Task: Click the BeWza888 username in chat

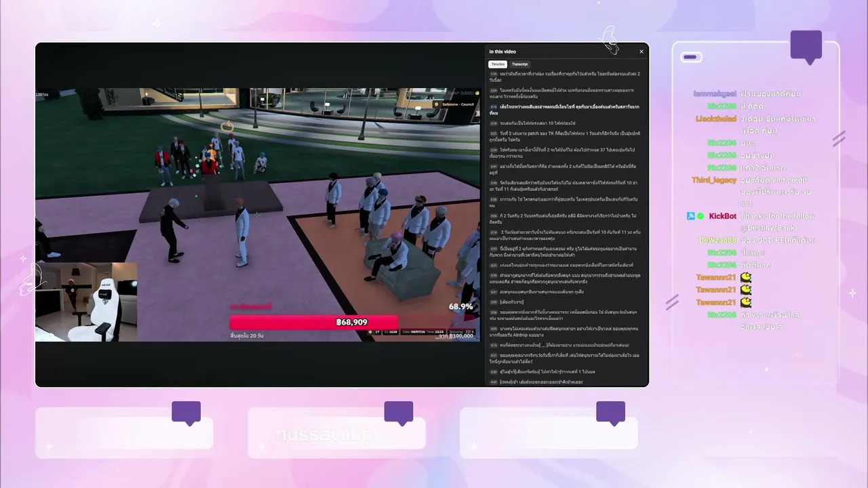Action: click(x=717, y=240)
